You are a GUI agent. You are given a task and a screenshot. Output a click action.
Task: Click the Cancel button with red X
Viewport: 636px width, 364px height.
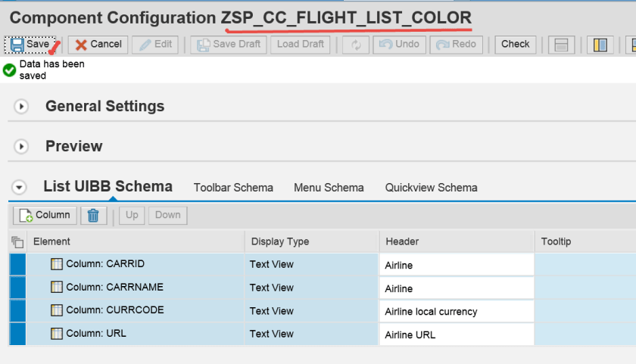pyautogui.click(x=98, y=45)
